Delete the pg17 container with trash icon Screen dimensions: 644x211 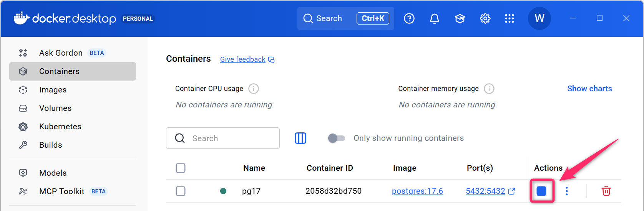(x=606, y=191)
